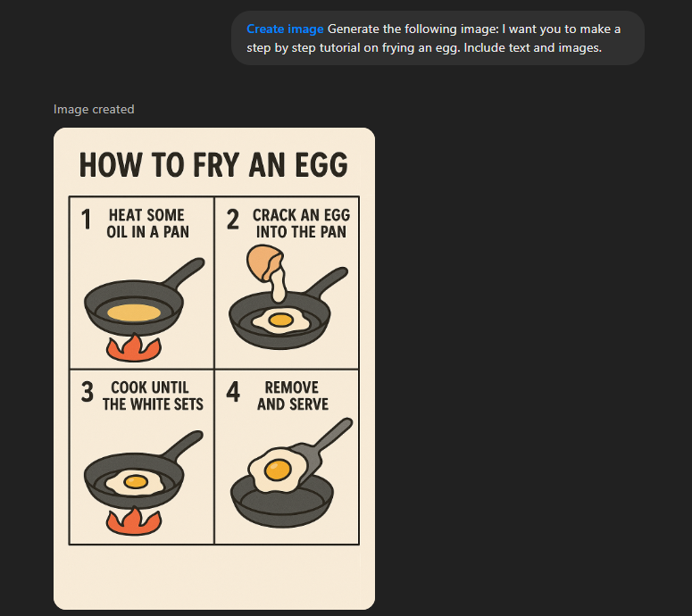
Task: Click the step number 1 in the image
Action: click(87, 219)
